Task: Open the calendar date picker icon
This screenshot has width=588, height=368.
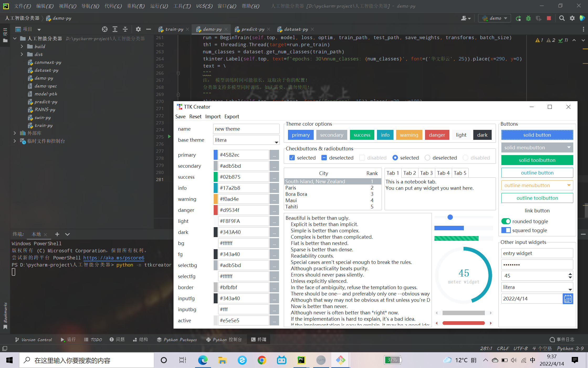Action: point(568,299)
